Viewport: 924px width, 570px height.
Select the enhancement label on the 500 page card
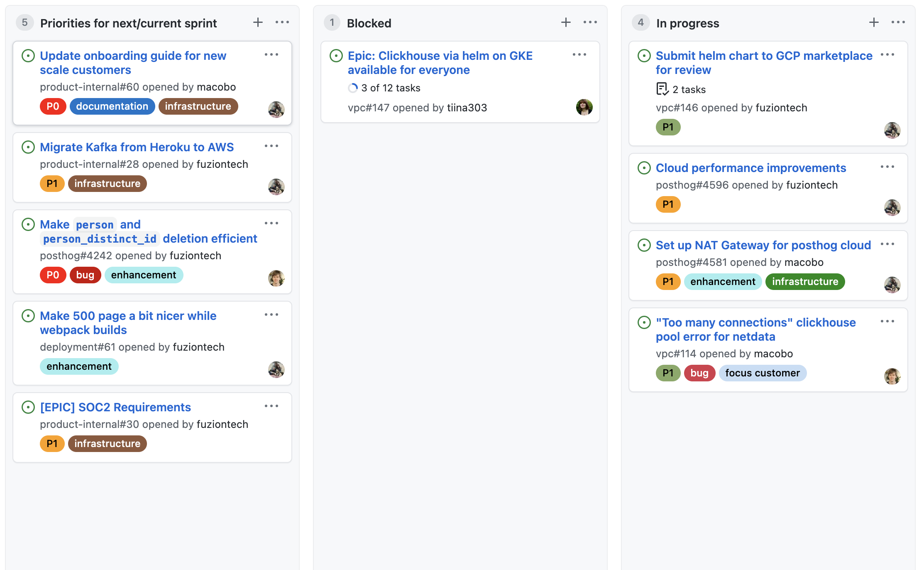point(79,366)
